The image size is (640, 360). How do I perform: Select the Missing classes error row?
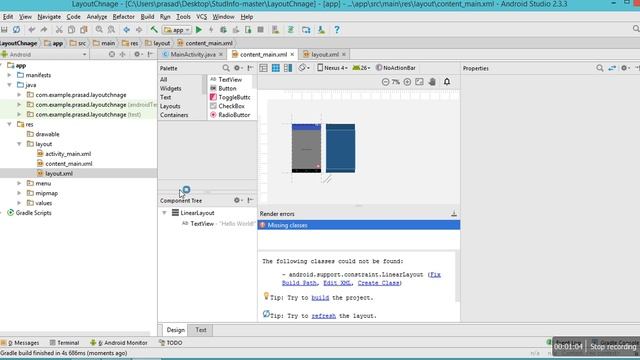click(359, 225)
